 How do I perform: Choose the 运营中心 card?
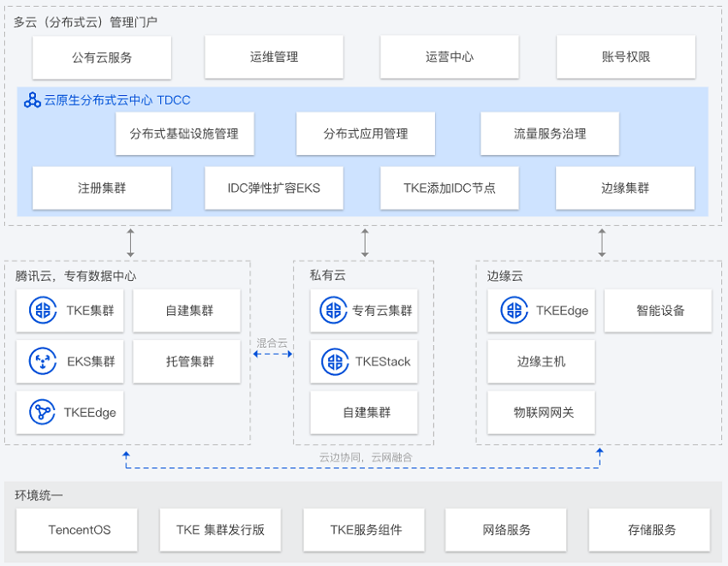pos(450,57)
